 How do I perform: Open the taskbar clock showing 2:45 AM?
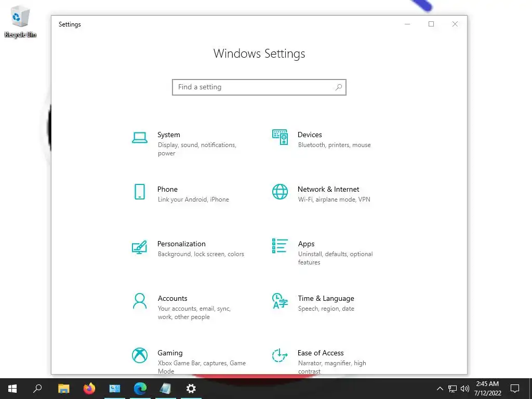tap(487, 389)
